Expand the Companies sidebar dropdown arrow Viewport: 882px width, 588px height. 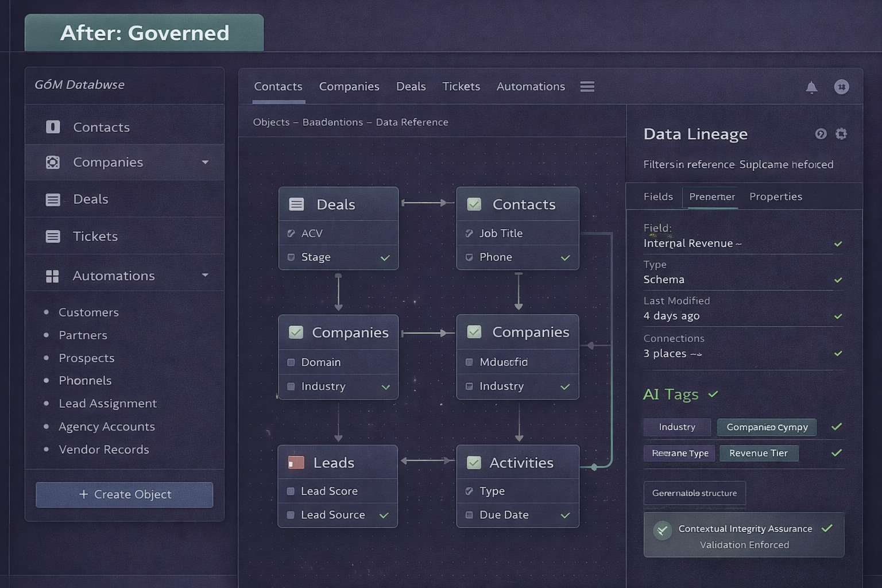click(205, 163)
